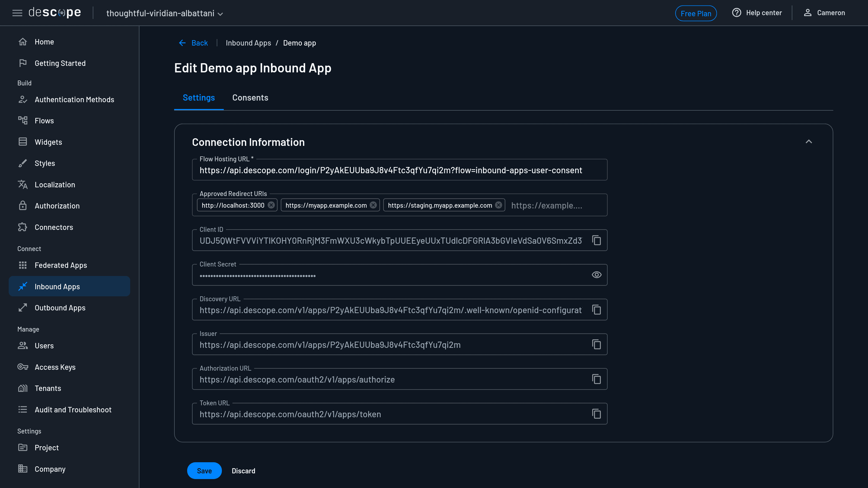Click the Free Plan badge
The height and width of the screenshot is (488, 868).
(695, 14)
